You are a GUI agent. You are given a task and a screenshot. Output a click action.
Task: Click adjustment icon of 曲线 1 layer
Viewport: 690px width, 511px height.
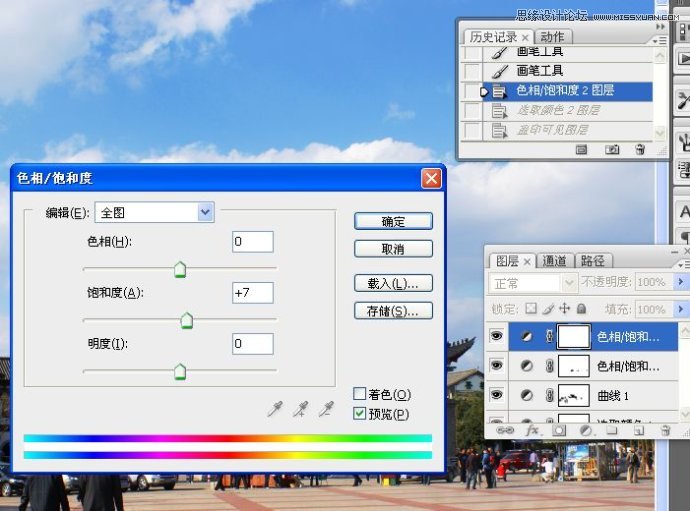pos(527,395)
